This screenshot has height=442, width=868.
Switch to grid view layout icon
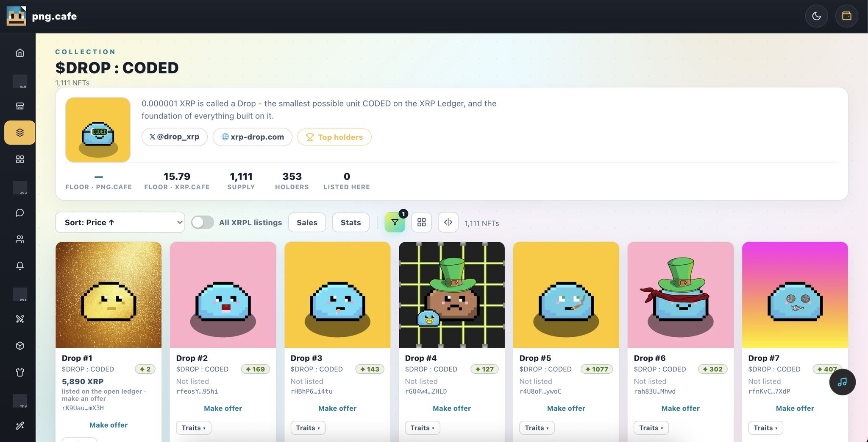pyautogui.click(x=421, y=222)
